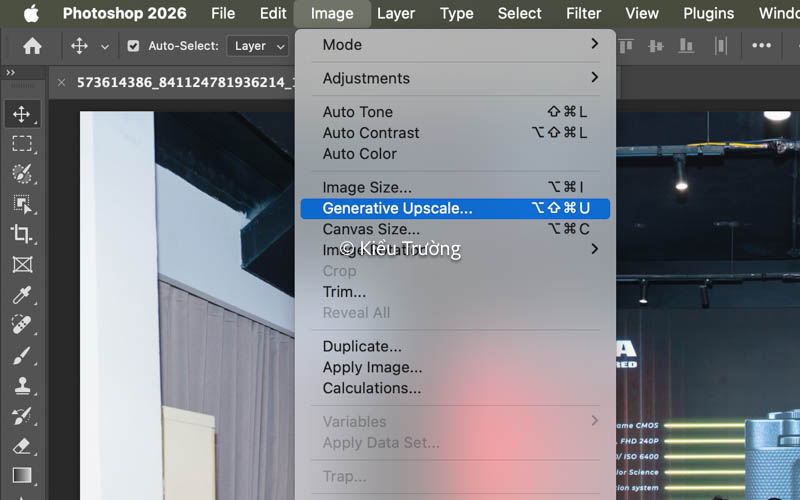
Task: Select the Object Selection tool
Action: tap(21, 204)
